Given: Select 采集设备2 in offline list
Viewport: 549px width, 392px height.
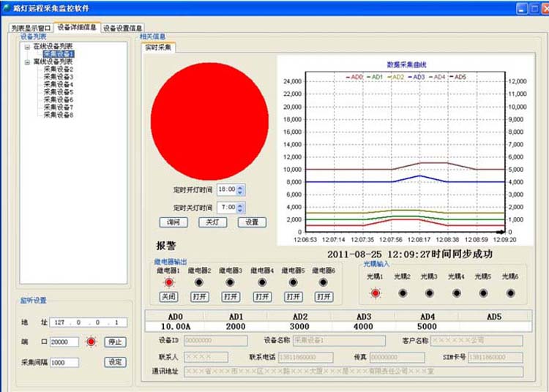Looking at the screenshot, I should pyautogui.click(x=59, y=69).
